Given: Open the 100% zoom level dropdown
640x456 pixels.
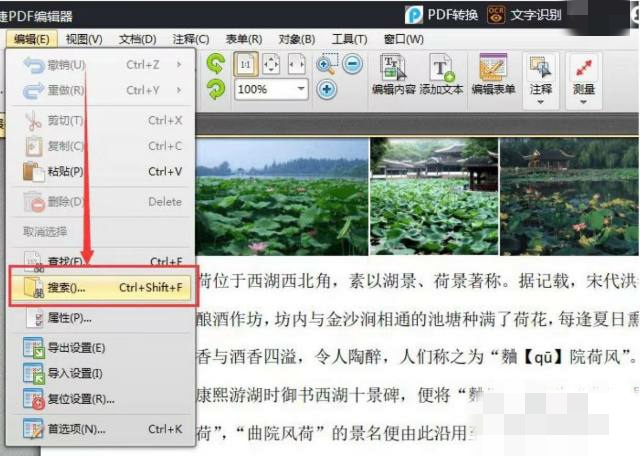Looking at the screenshot, I should (x=301, y=89).
